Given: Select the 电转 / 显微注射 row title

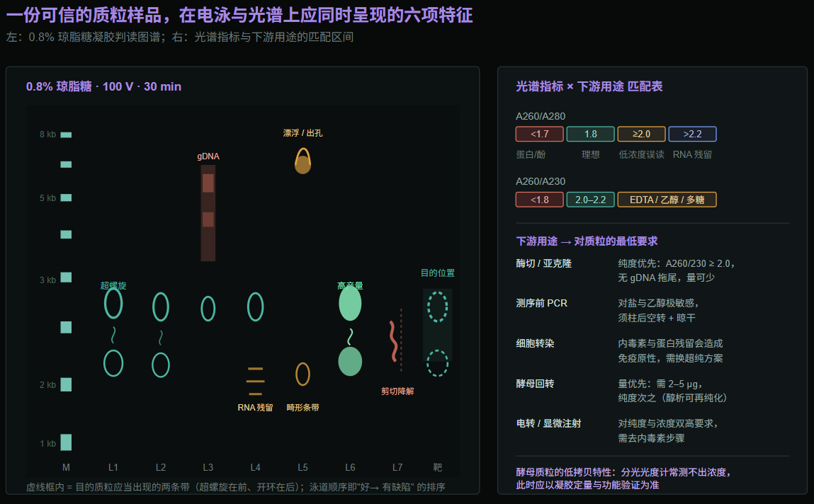Looking at the screenshot, I should (x=549, y=423).
